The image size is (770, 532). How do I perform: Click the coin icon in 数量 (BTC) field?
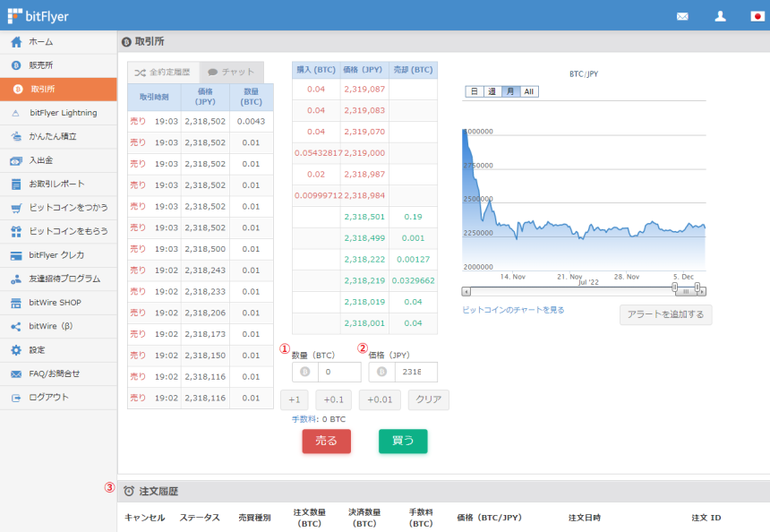click(x=305, y=372)
